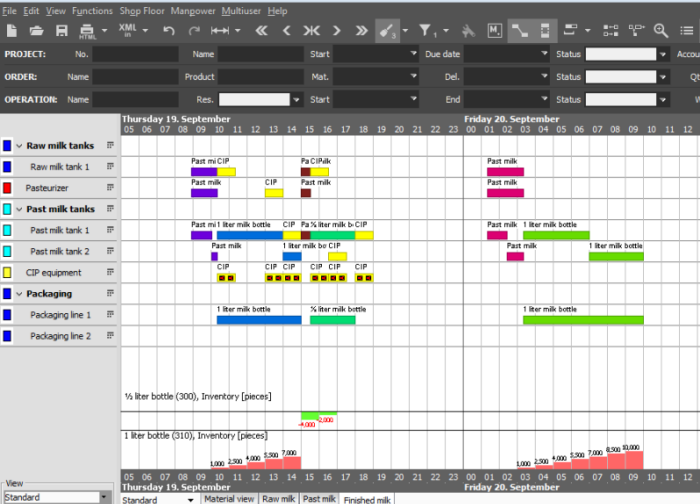
Task: Create a new file with the blank page icon
Action: (x=12, y=31)
